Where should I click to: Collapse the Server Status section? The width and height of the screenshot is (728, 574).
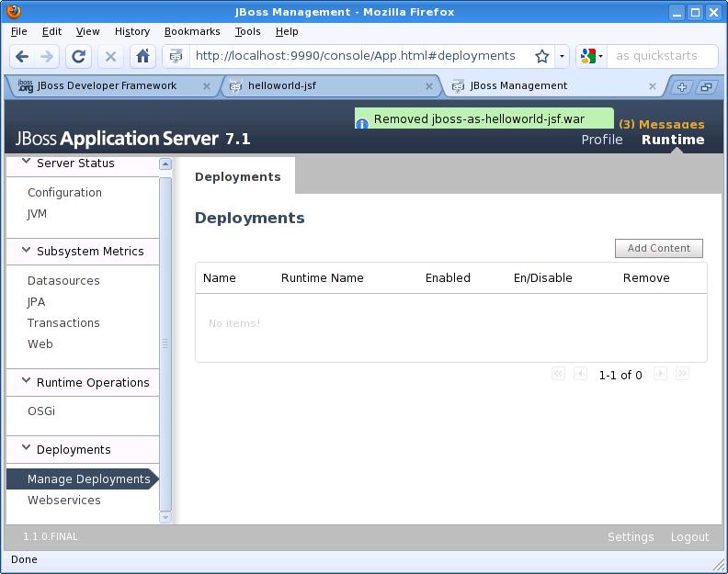point(27,161)
